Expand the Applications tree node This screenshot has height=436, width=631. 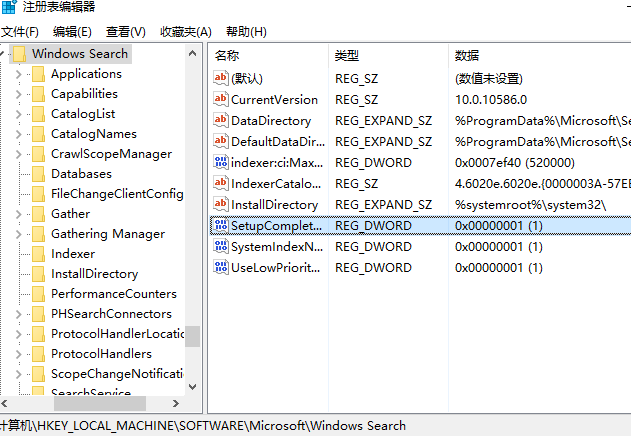click(x=18, y=74)
